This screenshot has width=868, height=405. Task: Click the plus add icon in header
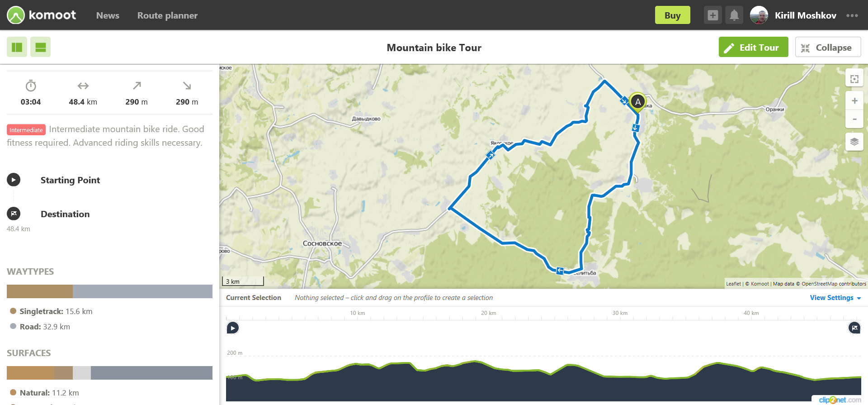(712, 15)
